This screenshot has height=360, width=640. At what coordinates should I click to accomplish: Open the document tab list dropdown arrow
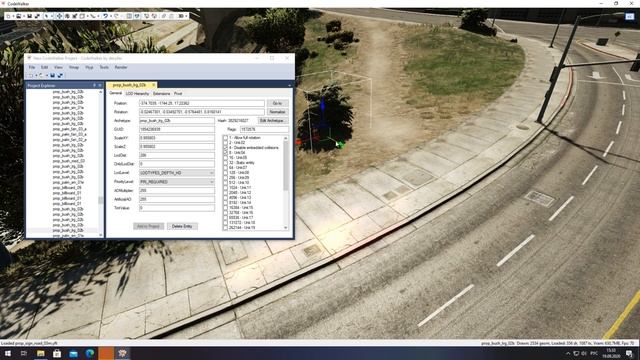[290, 85]
